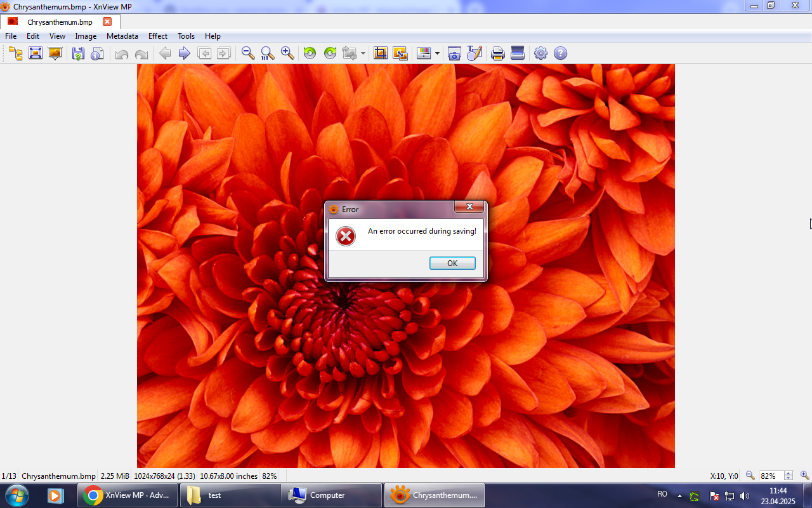Rotate image counter-clockwise icon
This screenshot has width=812, height=508.
point(310,53)
